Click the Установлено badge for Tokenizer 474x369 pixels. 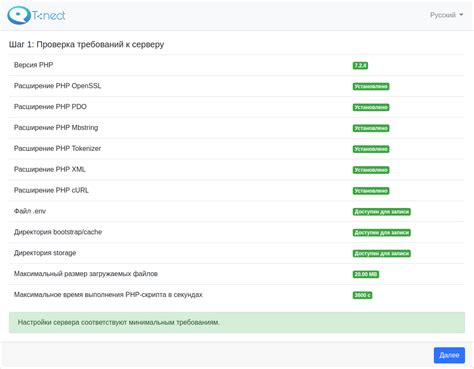(371, 149)
